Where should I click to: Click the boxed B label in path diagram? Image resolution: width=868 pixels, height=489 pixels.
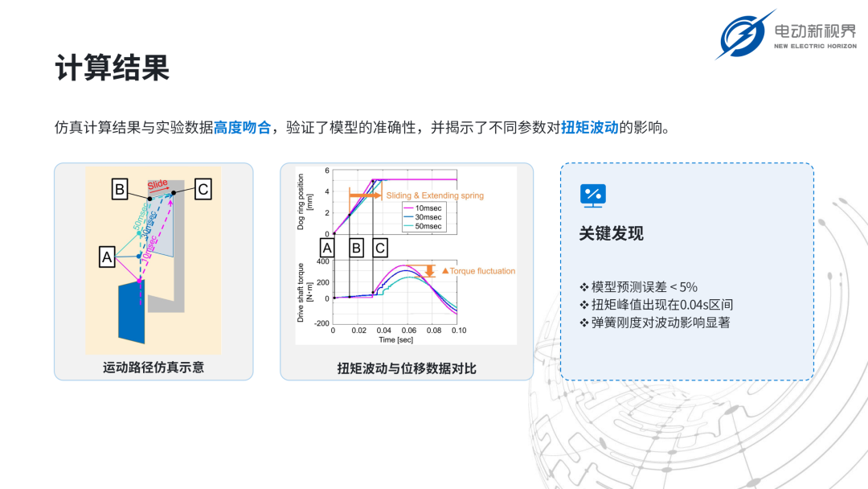pos(120,189)
